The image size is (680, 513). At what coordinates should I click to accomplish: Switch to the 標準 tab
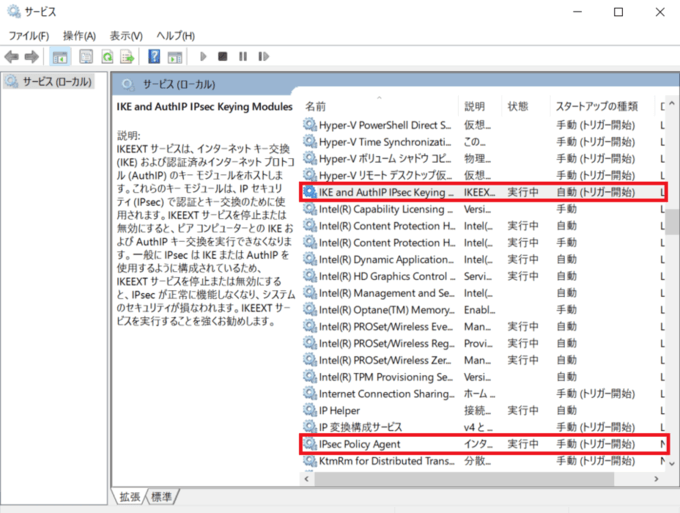161,497
